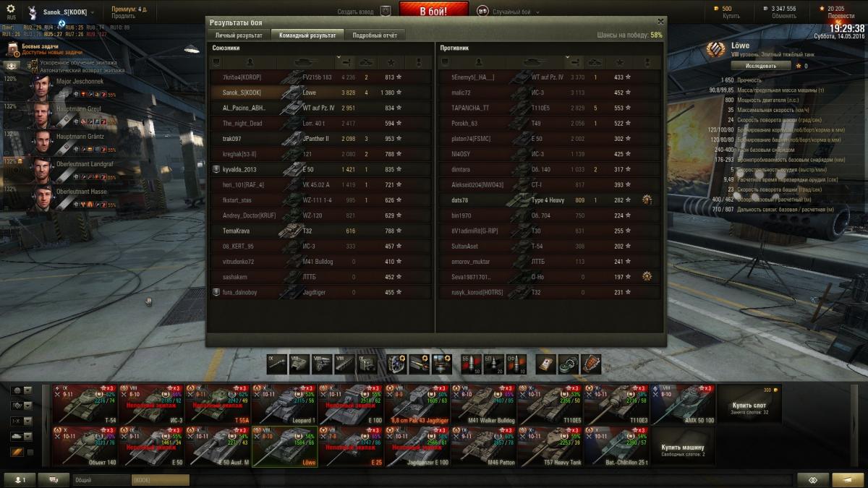
Task: Open the contacts list button at bottom left
Action: [x=20, y=479]
